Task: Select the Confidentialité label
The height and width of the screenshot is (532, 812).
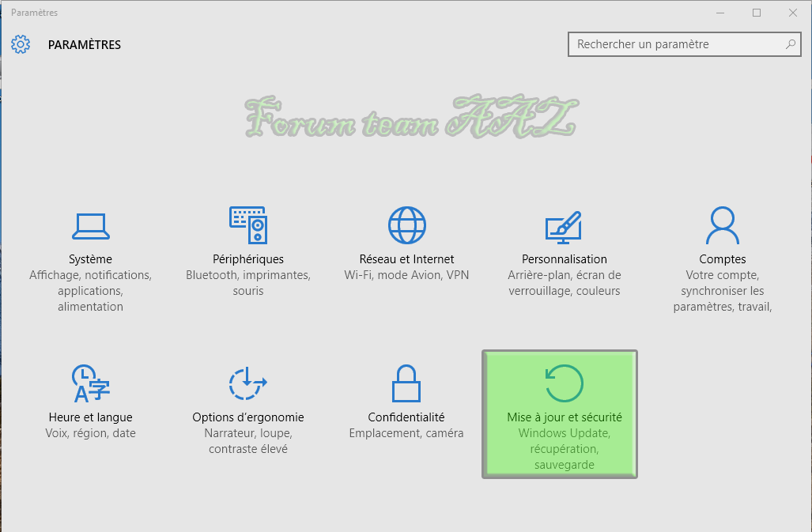Action: tap(406, 417)
